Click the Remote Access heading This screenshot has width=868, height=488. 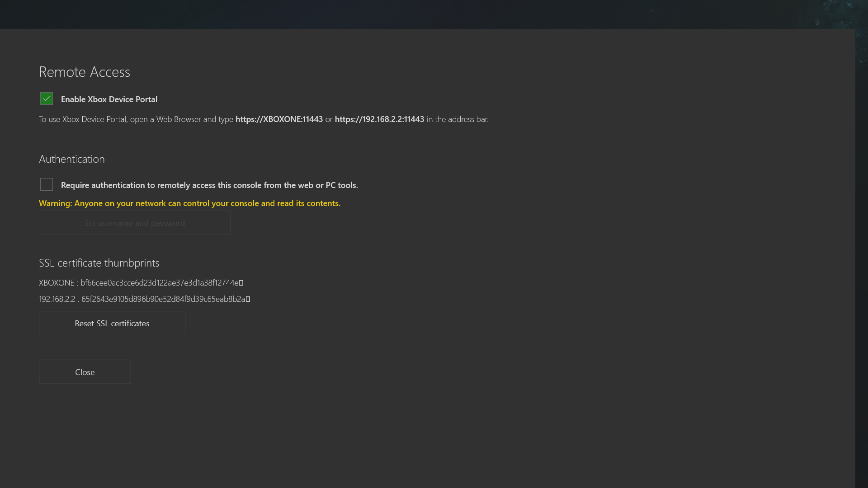pyautogui.click(x=85, y=72)
